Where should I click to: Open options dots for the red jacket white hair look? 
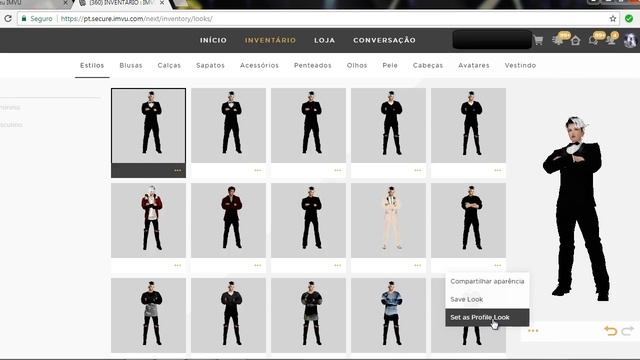point(178,265)
